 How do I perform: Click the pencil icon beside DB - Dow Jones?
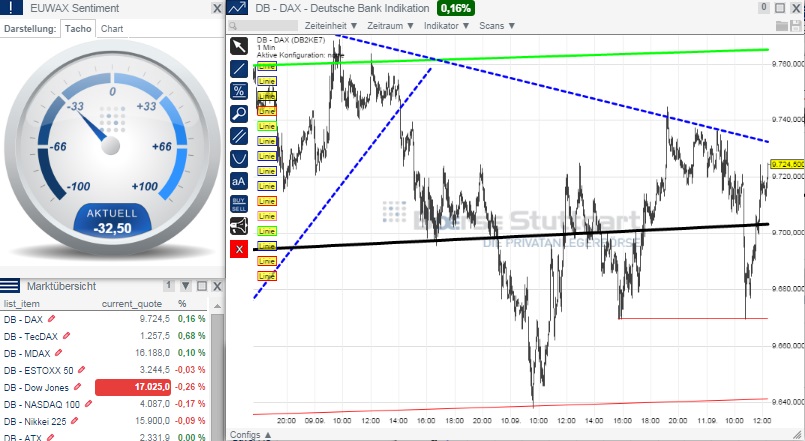click(77, 387)
